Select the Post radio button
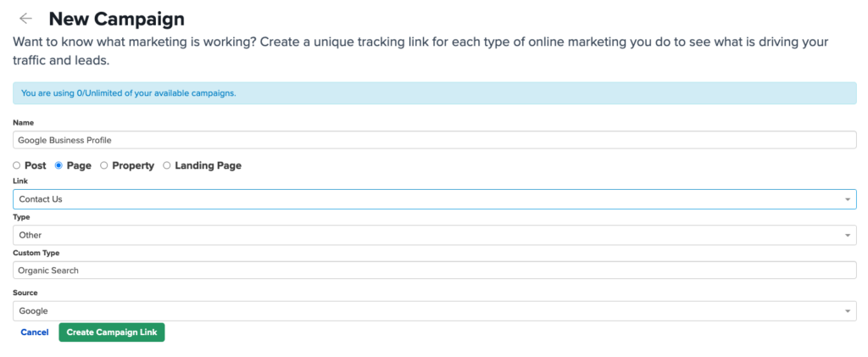 point(17,165)
